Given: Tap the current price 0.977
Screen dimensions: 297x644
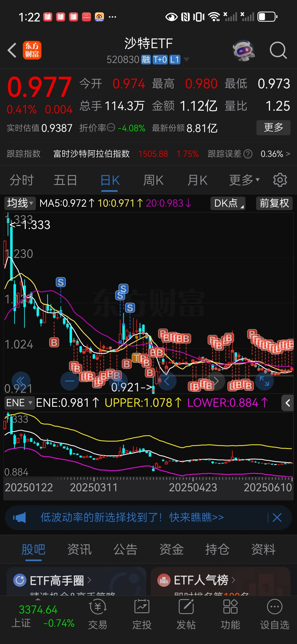Looking at the screenshot, I should coord(40,87).
